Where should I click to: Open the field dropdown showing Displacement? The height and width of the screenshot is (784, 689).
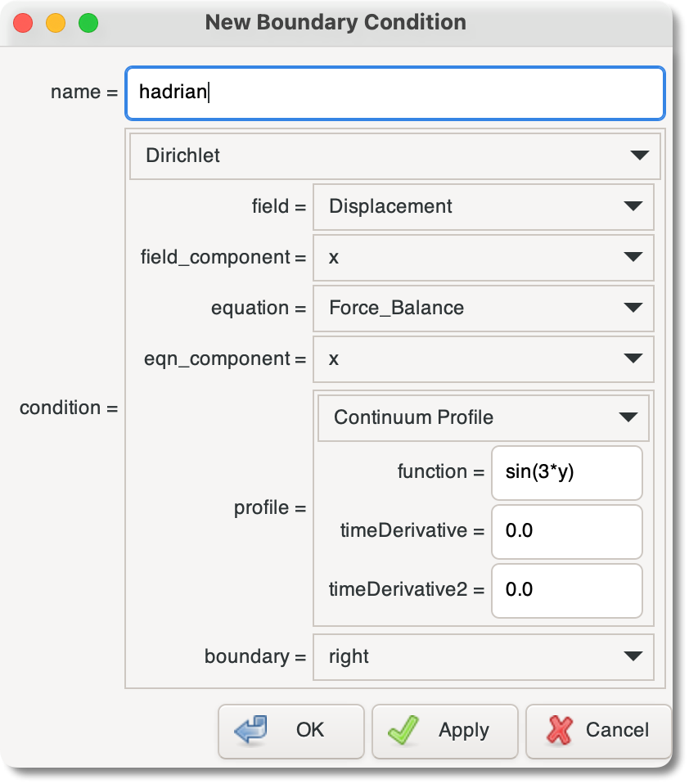coord(483,206)
